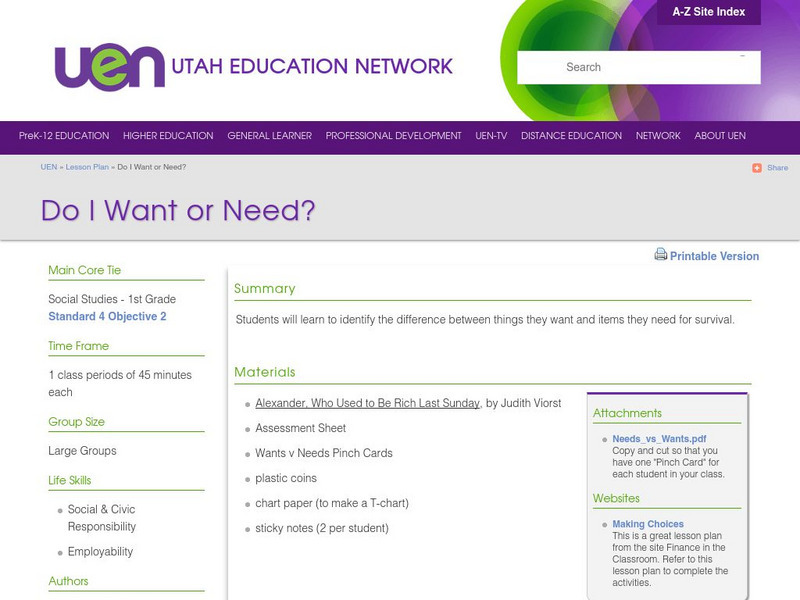
Task: Click the UEN breadcrumb link
Action: tap(47, 169)
